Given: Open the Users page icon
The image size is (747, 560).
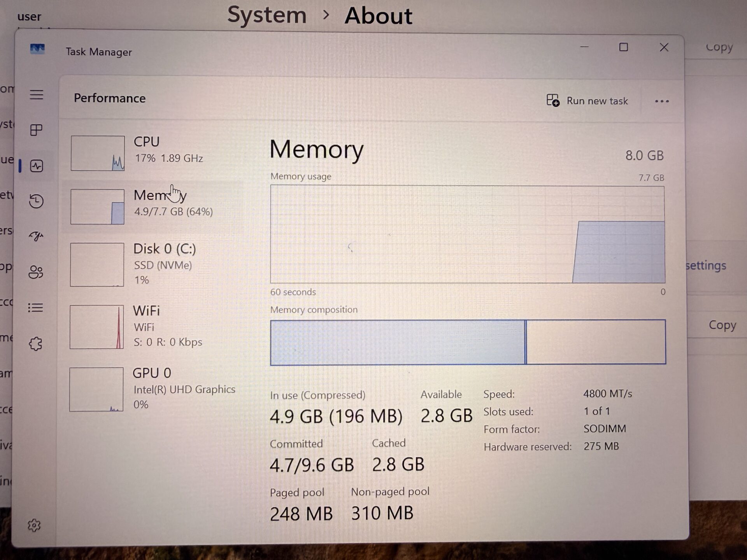Looking at the screenshot, I should (x=36, y=272).
